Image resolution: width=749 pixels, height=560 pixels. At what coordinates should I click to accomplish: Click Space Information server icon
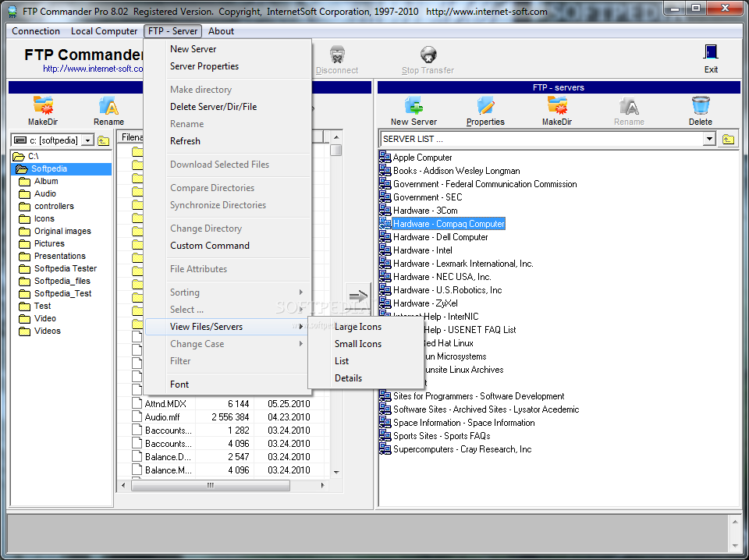coord(385,423)
